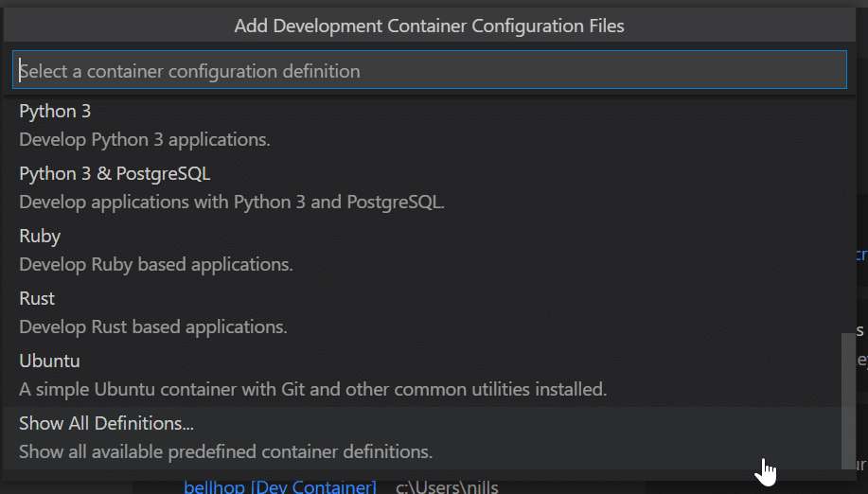Click the quick pick list scrollbar thumb

pos(848,401)
